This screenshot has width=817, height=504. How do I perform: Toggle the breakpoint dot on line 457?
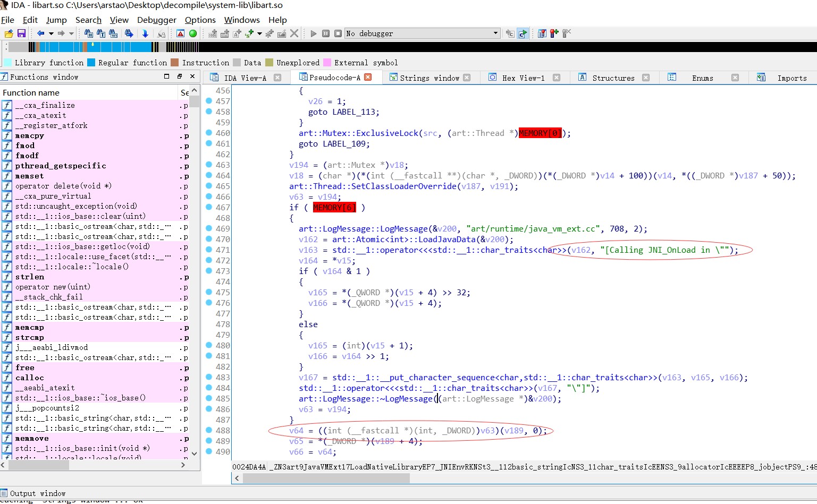(209, 101)
